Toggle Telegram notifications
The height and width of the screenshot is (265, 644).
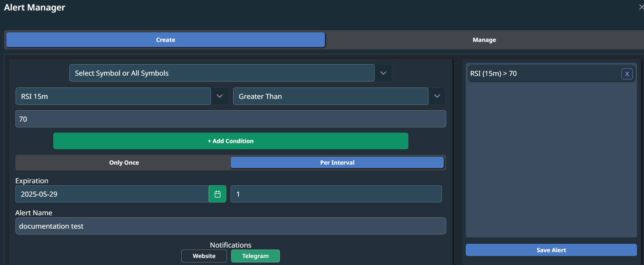[x=255, y=256]
